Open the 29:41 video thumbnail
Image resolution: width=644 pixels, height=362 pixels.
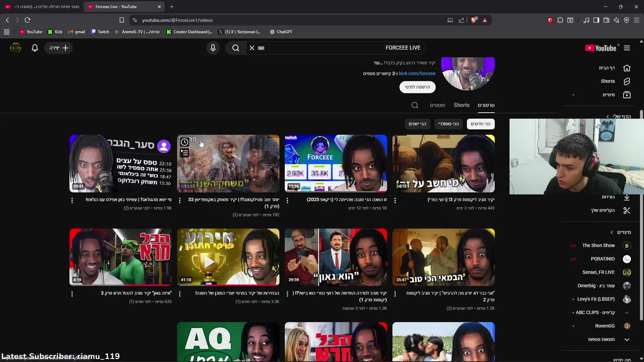pos(120,163)
